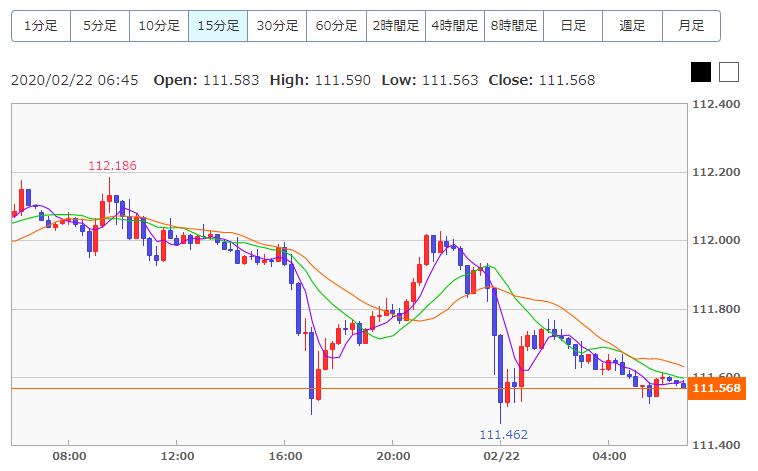
Task: Click the 112.186 high price label
Action: click(x=112, y=166)
